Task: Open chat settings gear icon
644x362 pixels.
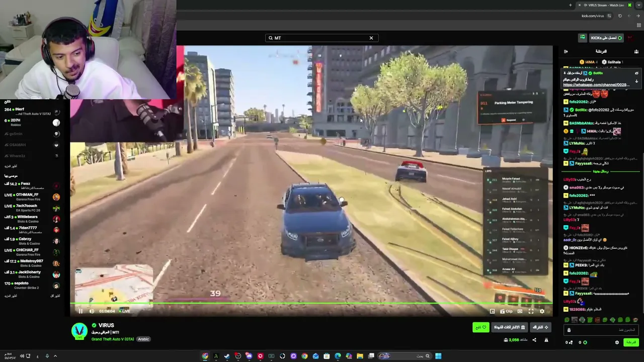Action: 617,342
